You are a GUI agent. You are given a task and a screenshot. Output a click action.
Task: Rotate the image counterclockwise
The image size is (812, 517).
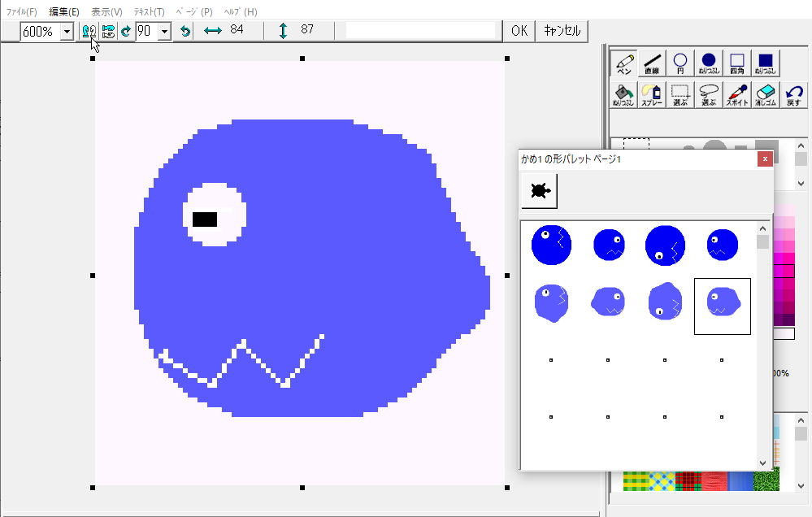(185, 31)
